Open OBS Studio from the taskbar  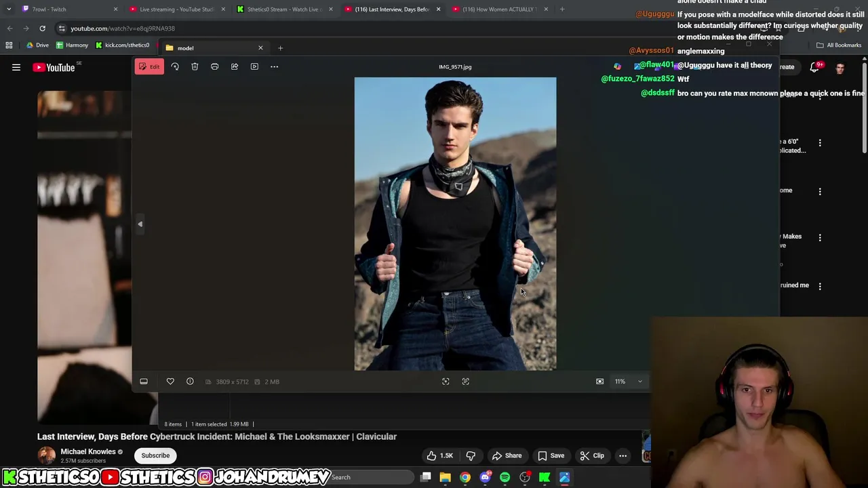point(525,477)
